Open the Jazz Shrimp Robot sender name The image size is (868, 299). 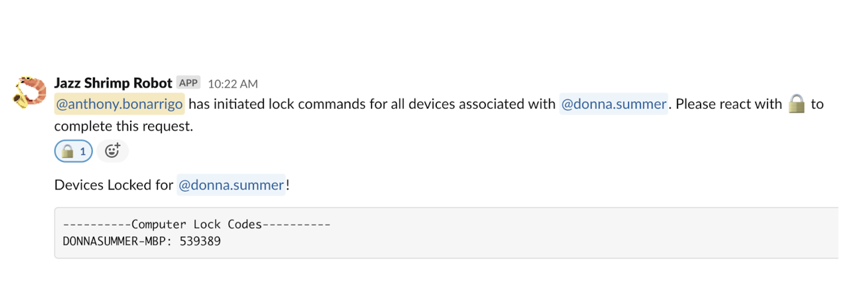click(113, 83)
